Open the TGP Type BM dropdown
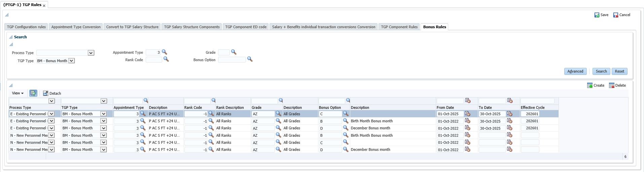This screenshot has height=172, width=644. 71,61
